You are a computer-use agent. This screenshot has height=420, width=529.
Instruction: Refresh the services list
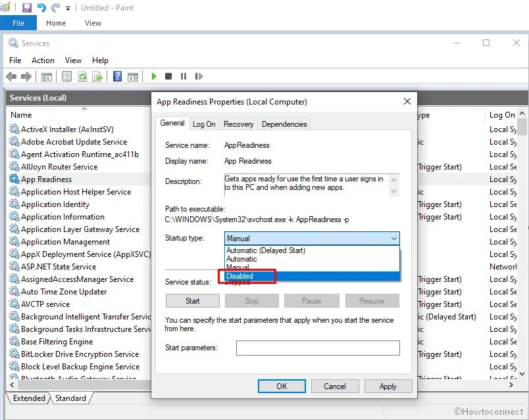(82, 76)
